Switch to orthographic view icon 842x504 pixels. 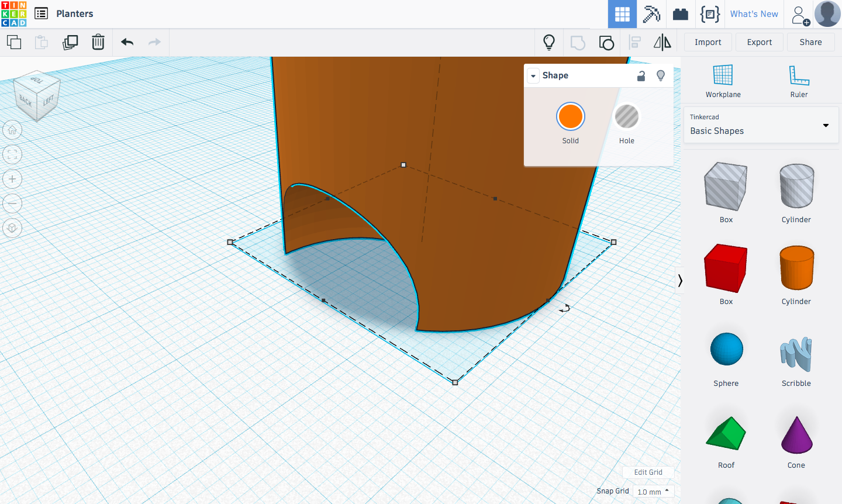tap(12, 228)
